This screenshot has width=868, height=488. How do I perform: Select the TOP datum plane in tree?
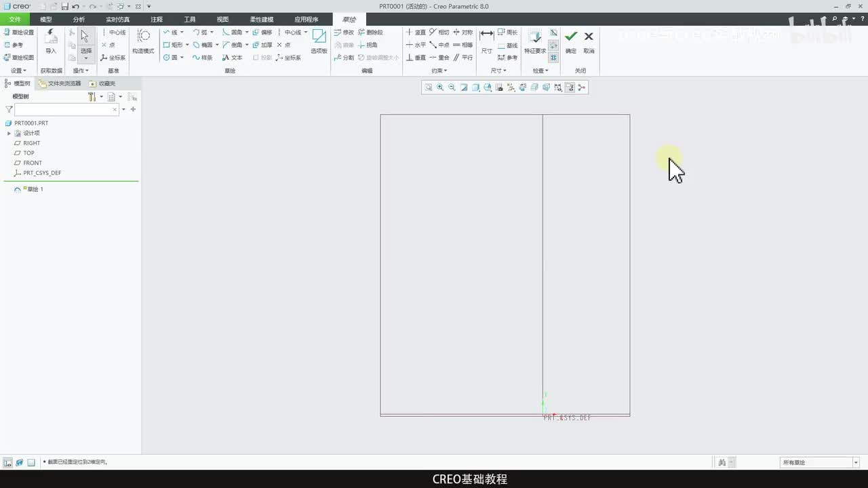click(24, 153)
